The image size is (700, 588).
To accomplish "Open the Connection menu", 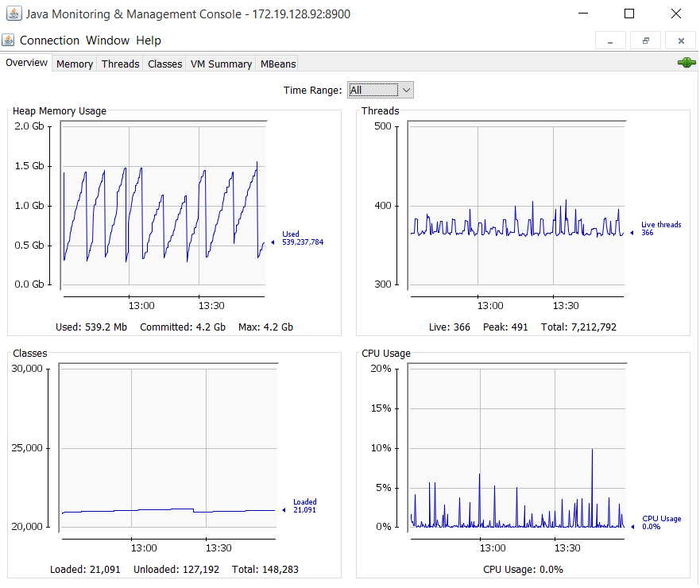I will pyautogui.click(x=49, y=41).
